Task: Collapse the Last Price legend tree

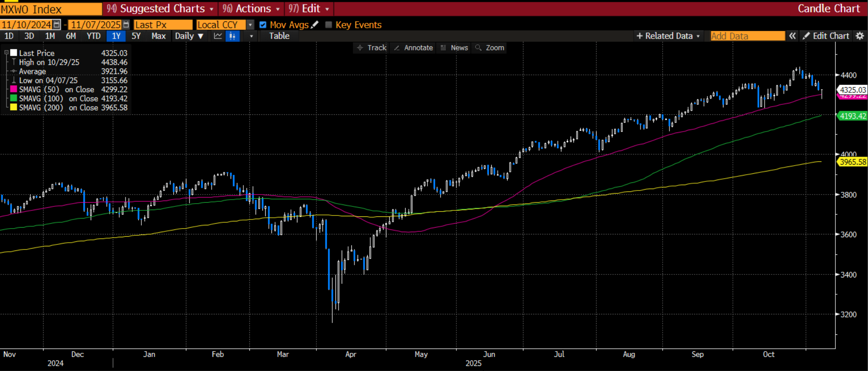Action: pyautogui.click(x=6, y=53)
